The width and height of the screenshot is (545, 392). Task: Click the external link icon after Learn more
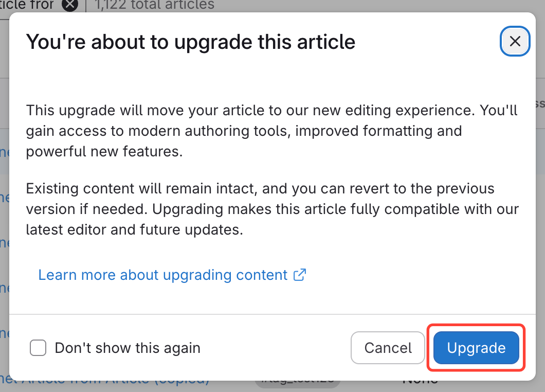click(300, 275)
